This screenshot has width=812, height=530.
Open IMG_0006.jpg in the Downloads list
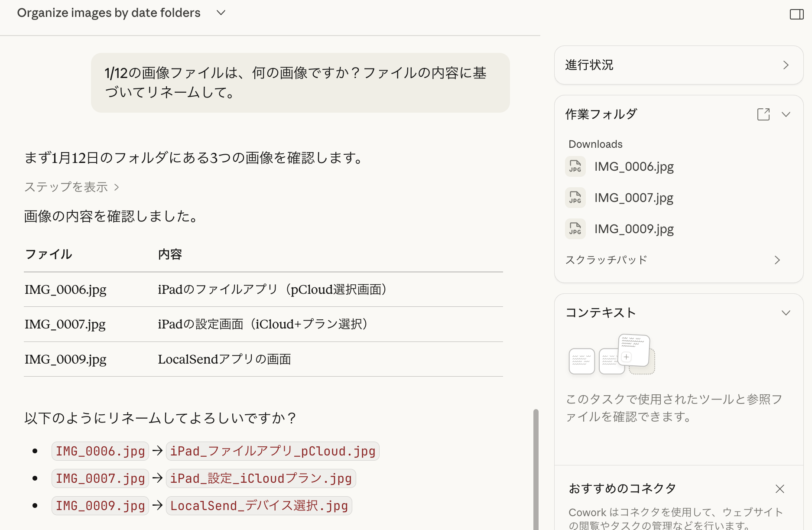633,167
